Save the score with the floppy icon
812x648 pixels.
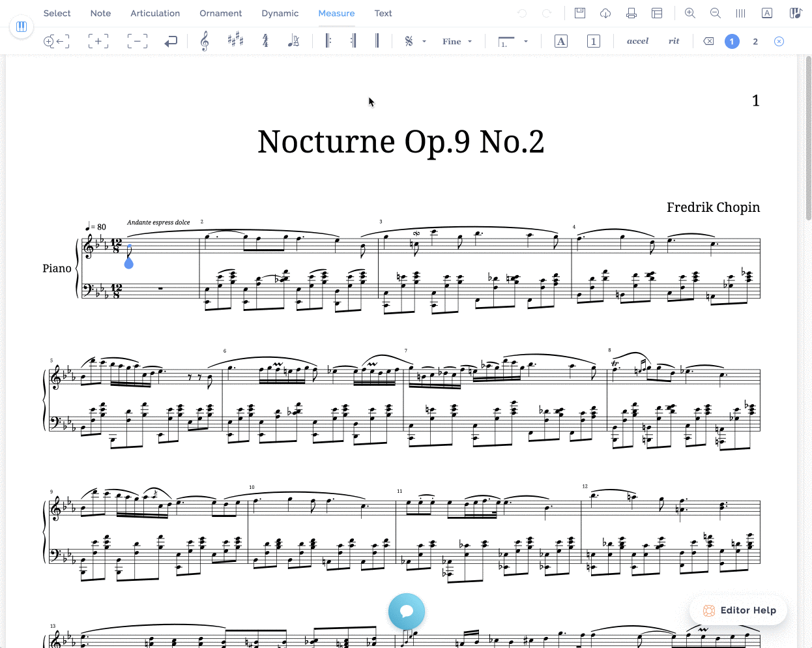click(x=580, y=13)
